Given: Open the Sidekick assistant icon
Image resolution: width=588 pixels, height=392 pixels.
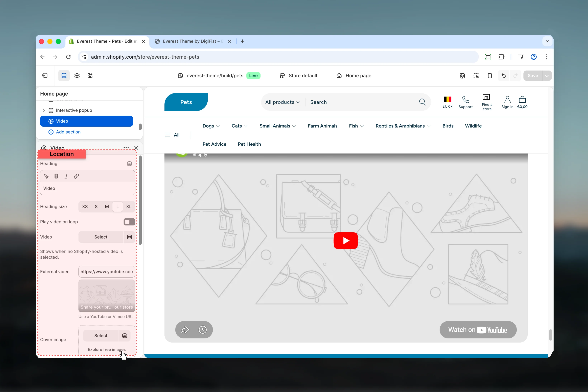Looking at the screenshot, I should (462, 75).
